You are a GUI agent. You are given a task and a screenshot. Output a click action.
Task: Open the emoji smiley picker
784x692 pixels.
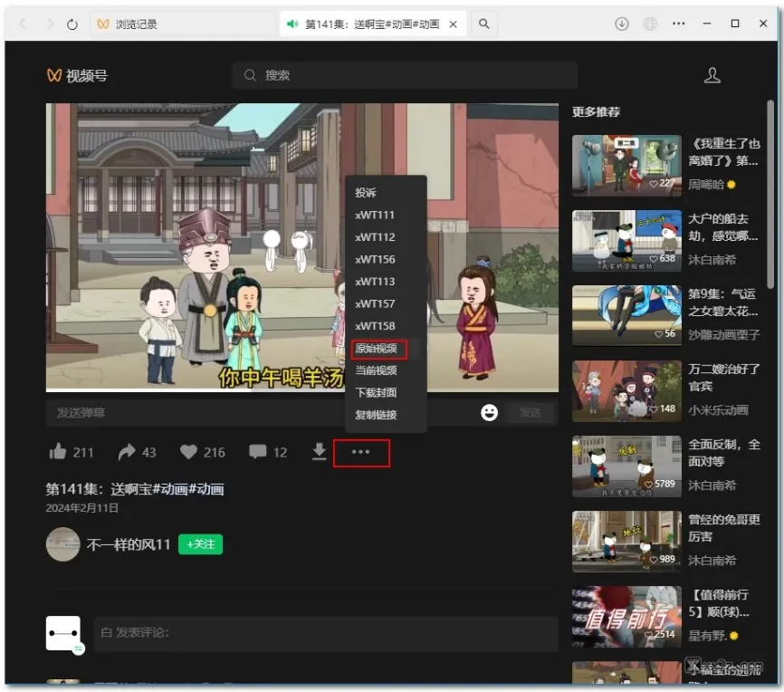pyautogui.click(x=489, y=413)
